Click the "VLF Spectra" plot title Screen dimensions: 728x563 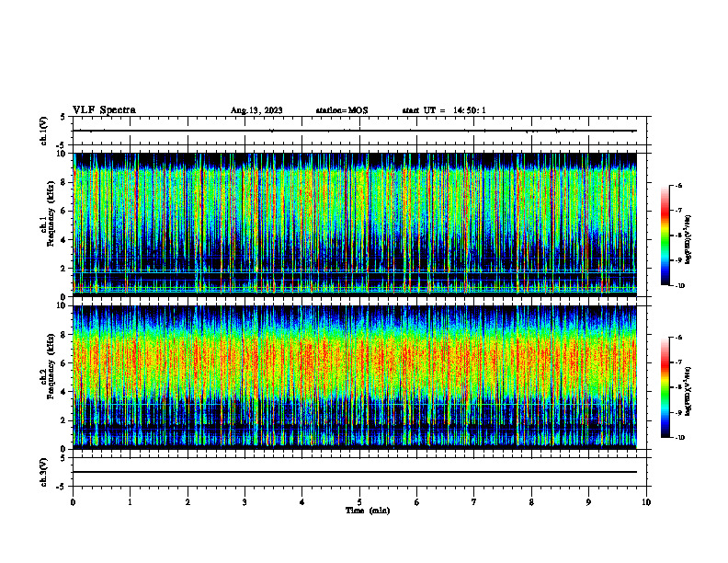[104, 110]
